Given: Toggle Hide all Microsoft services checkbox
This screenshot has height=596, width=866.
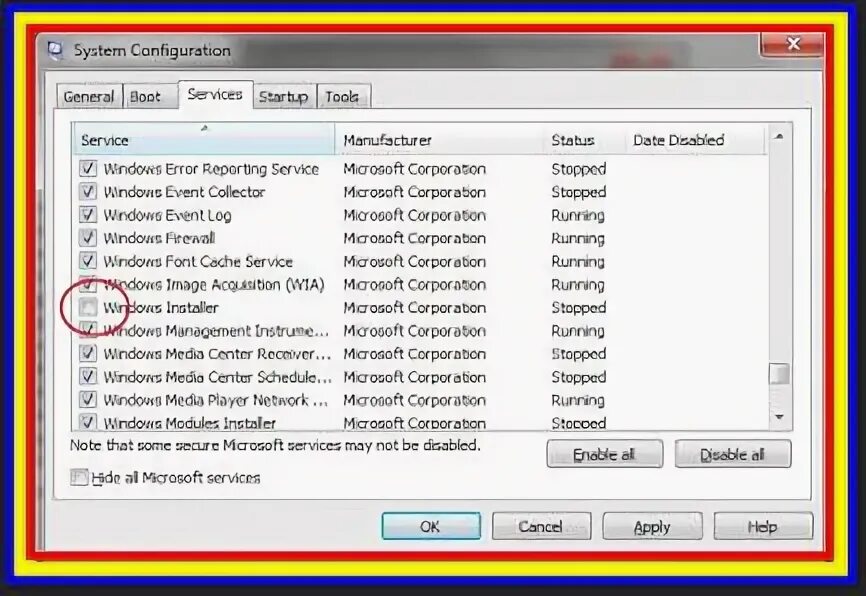Looking at the screenshot, I should click(x=79, y=477).
